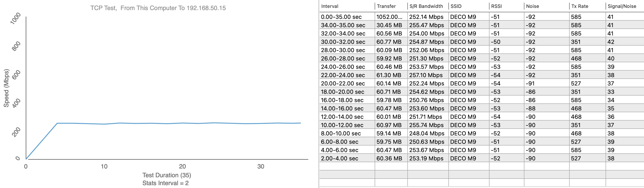Click the Interval column header
Viewport: 644px width, 188px height.
click(x=329, y=6)
